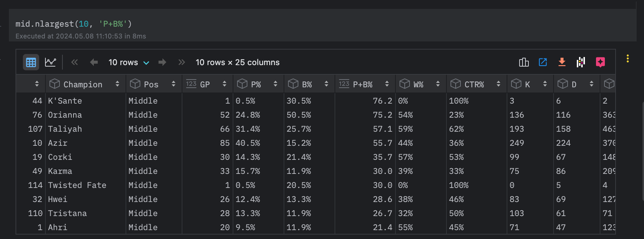Download table data with orange arrow icon
The height and width of the screenshot is (239, 644).
pyautogui.click(x=562, y=62)
